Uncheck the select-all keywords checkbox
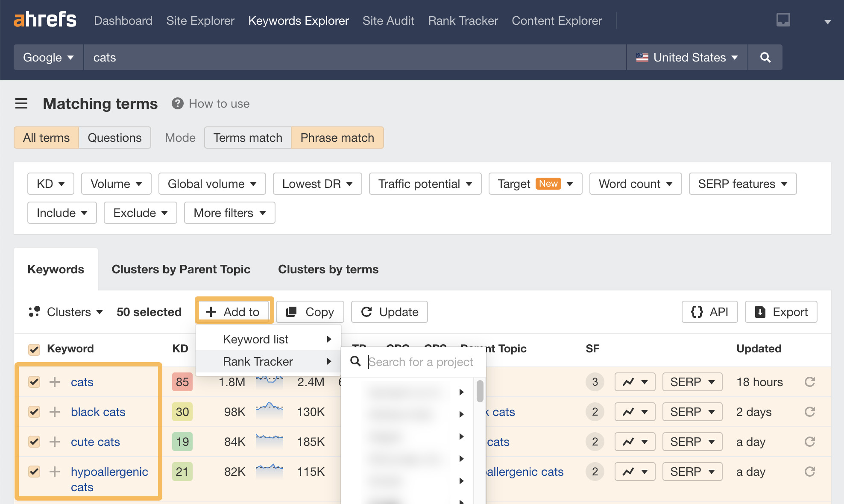This screenshot has height=504, width=844. (x=34, y=349)
